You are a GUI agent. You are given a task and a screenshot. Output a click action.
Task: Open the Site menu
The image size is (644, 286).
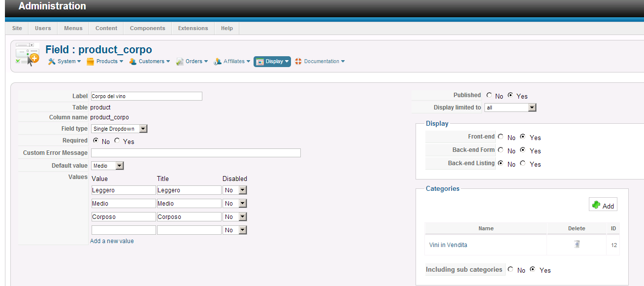17,28
